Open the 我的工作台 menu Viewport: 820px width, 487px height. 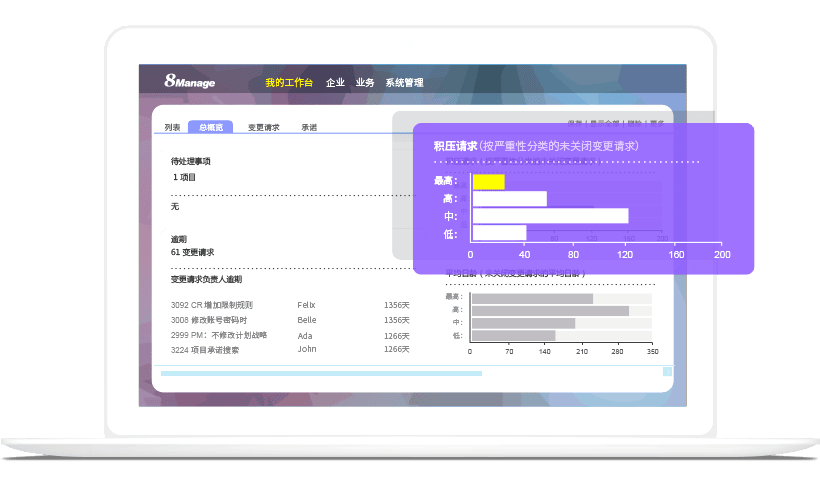coord(289,83)
